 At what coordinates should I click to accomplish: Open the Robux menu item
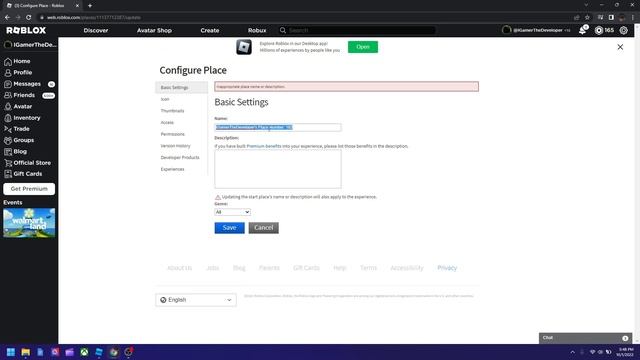[x=257, y=31]
